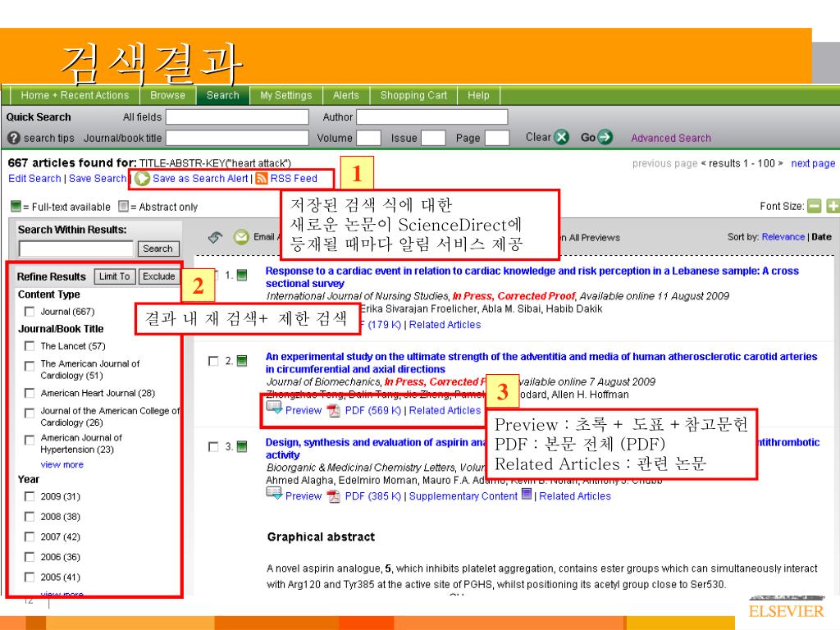Click the Page input field
Screen dimensions: 840x630
coord(496,138)
